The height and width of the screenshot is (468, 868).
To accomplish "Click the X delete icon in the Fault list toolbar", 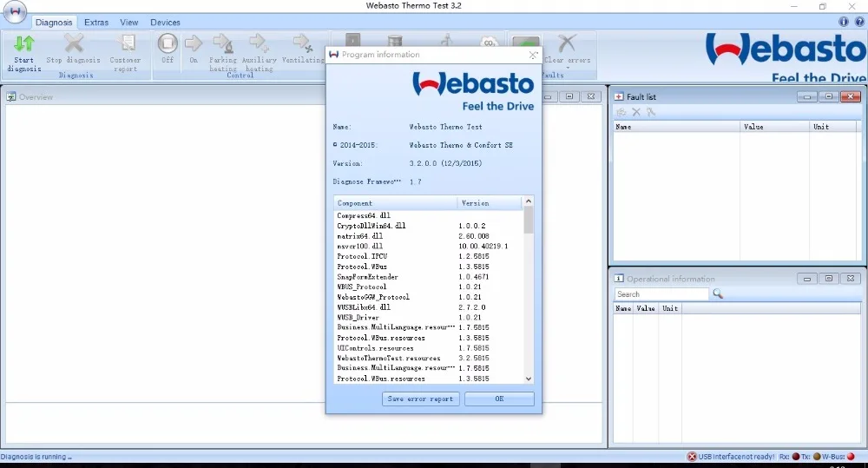I will pos(636,112).
